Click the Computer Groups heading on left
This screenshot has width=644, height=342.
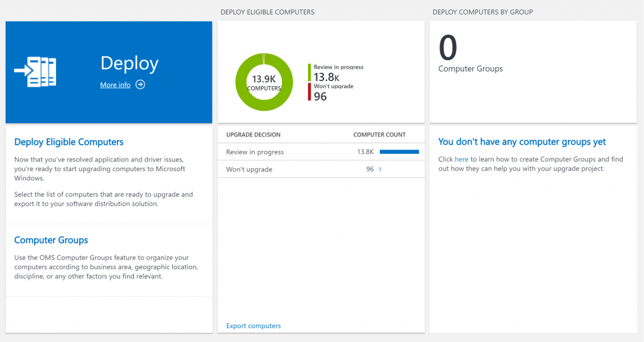[x=51, y=240]
